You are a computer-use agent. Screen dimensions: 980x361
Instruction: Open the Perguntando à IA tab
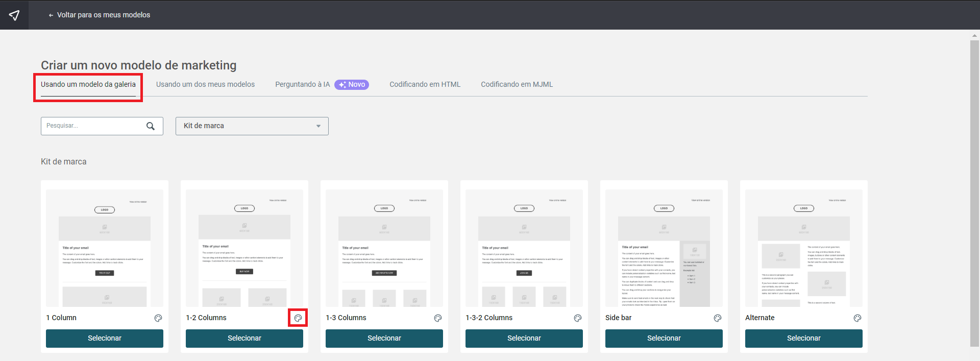[303, 84]
